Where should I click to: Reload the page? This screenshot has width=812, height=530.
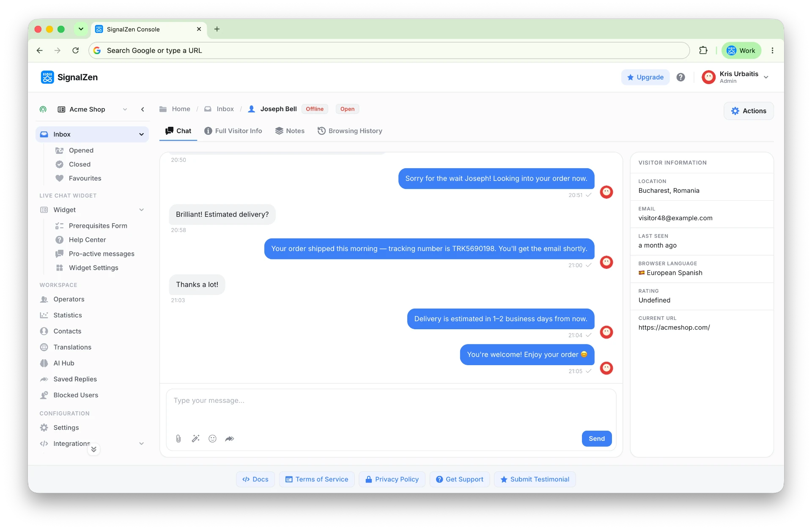76,50
